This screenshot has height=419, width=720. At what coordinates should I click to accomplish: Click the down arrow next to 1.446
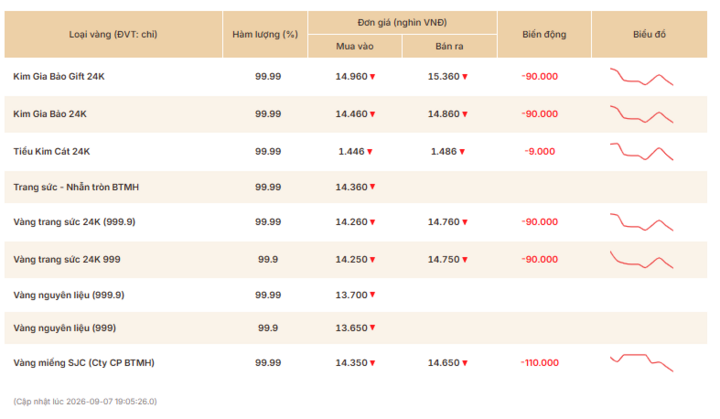[370, 152]
